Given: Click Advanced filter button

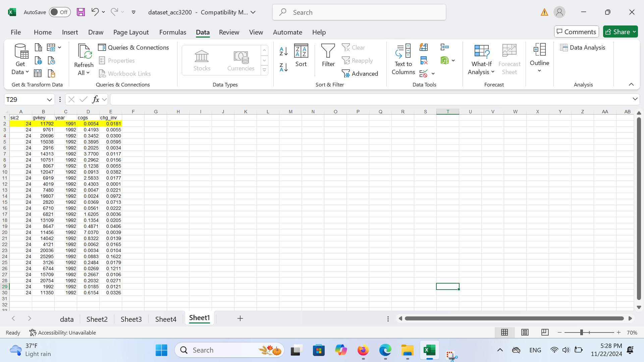Looking at the screenshot, I should 360,74.
